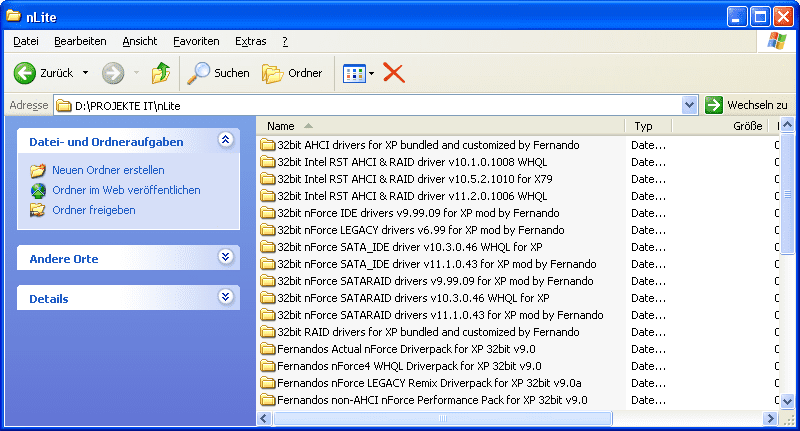Click the red Delete X icon

[x=394, y=73]
